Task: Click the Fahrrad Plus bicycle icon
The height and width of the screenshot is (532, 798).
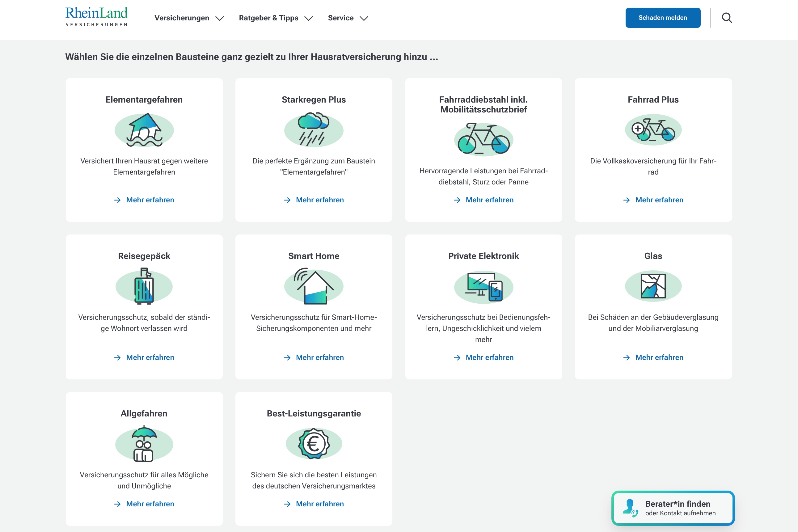Action: [x=653, y=130]
